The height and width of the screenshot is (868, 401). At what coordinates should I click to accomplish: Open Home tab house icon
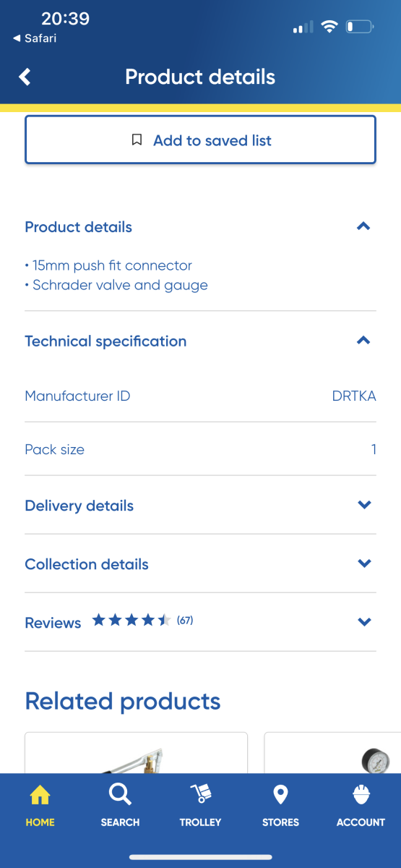tap(40, 796)
